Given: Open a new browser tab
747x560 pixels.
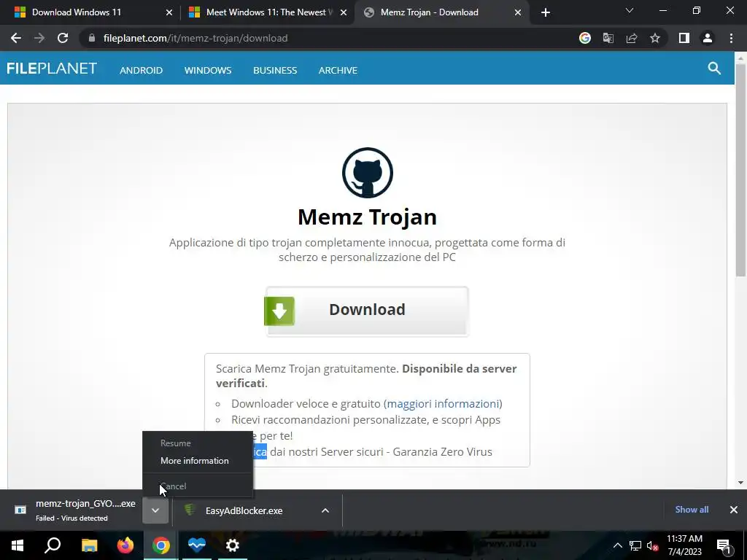Looking at the screenshot, I should [x=546, y=12].
